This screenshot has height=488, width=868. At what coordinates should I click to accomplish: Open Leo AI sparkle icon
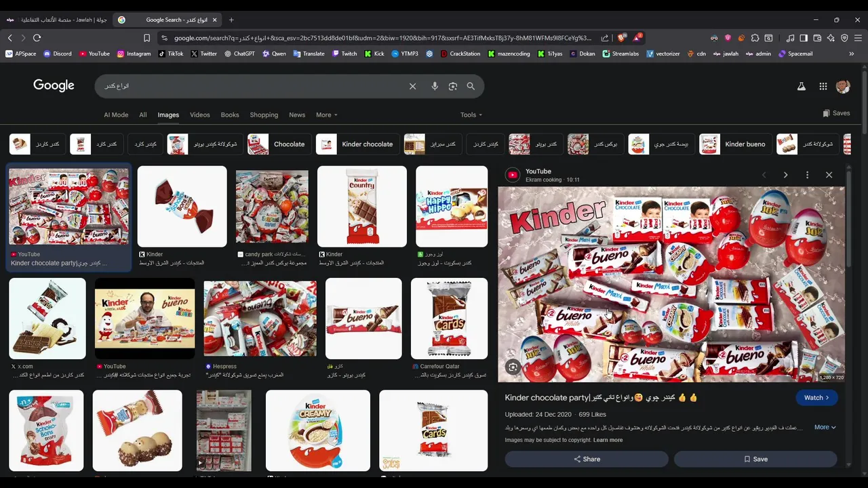(831, 38)
